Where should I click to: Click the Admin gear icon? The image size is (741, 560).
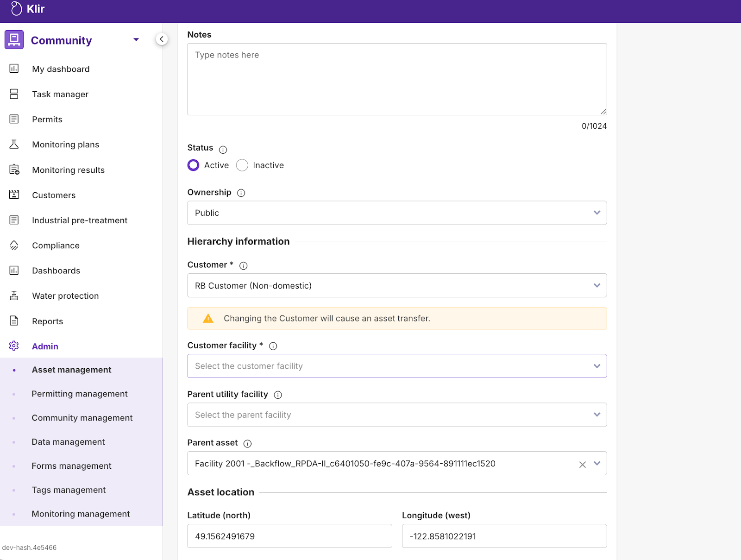14,346
